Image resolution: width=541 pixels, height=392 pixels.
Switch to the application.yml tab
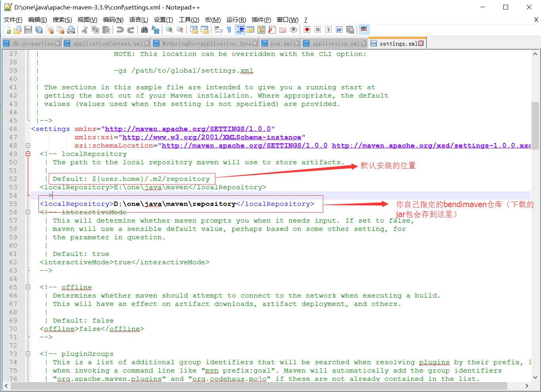coord(335,44)
